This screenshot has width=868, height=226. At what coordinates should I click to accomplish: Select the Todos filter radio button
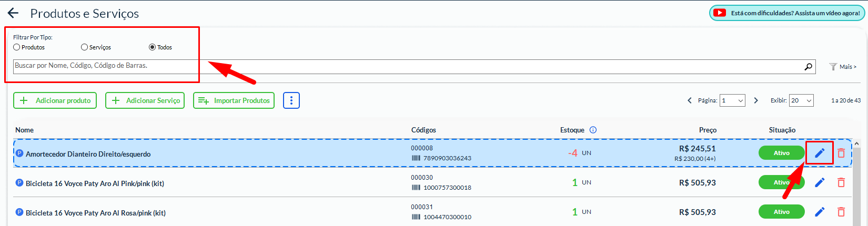[153, 47]
